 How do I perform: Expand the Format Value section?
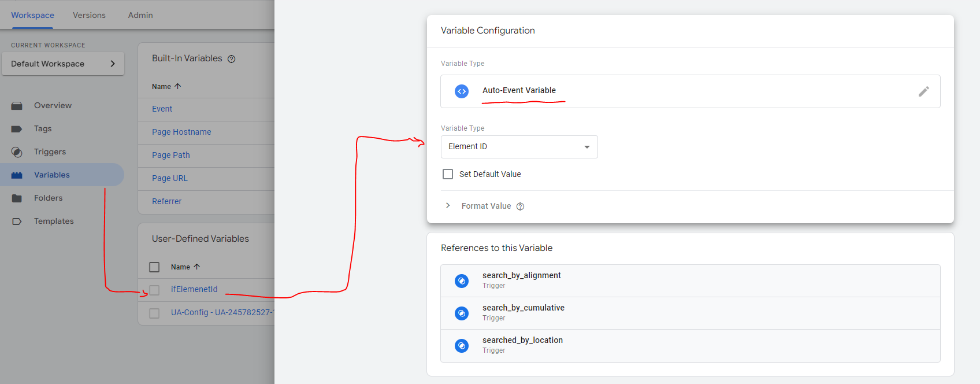tap(448, 206)
